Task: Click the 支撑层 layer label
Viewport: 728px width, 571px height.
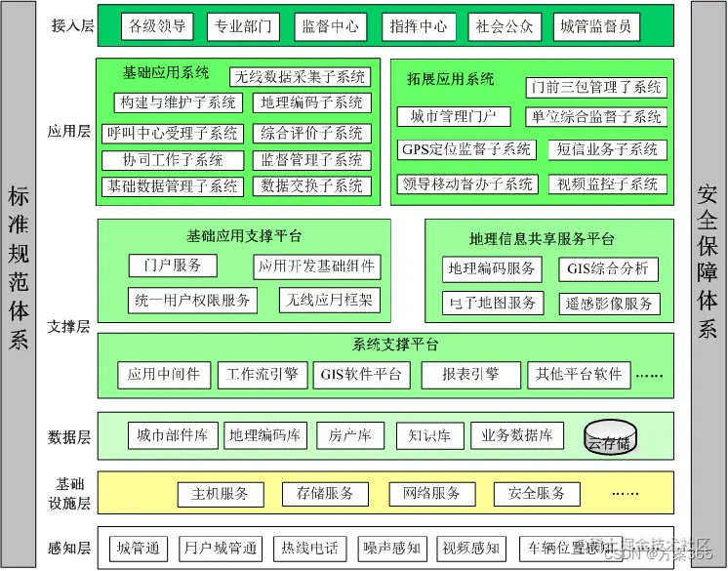Action: pos(68,327)
